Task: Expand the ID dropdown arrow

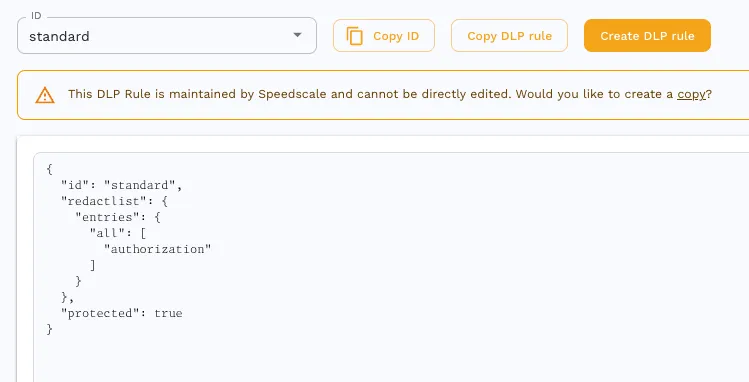Action: (297, 35)
